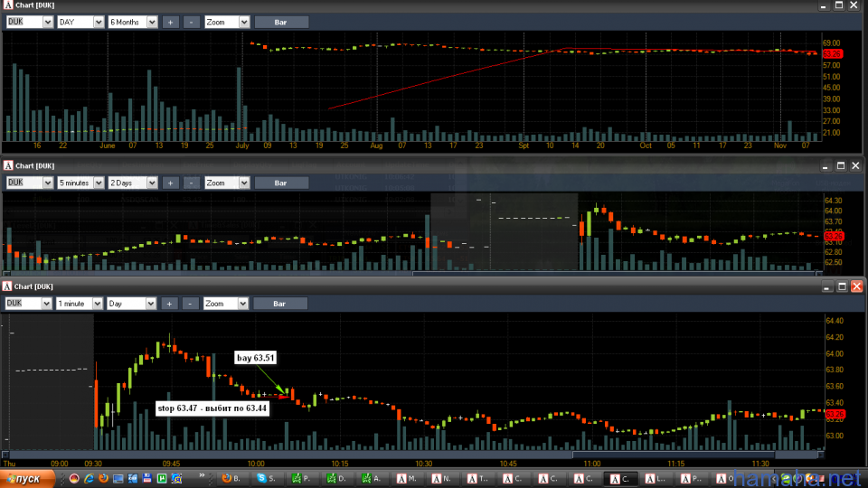868x488 pixels.
Task: Click minus button in top DAY chart toolbar
Action: pyautogui.click(x=191, y=22)
